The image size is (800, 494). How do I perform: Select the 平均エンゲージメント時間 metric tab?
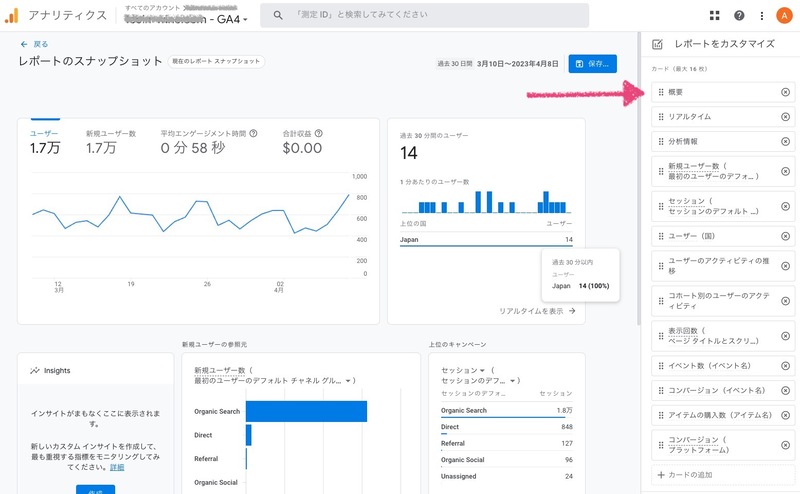pyautogui.click(x=209, y=142)
